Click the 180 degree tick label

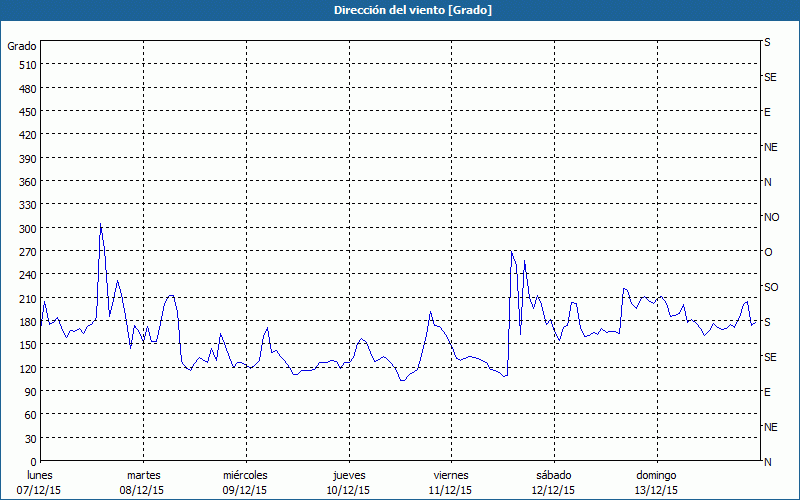tap(27, 322)
